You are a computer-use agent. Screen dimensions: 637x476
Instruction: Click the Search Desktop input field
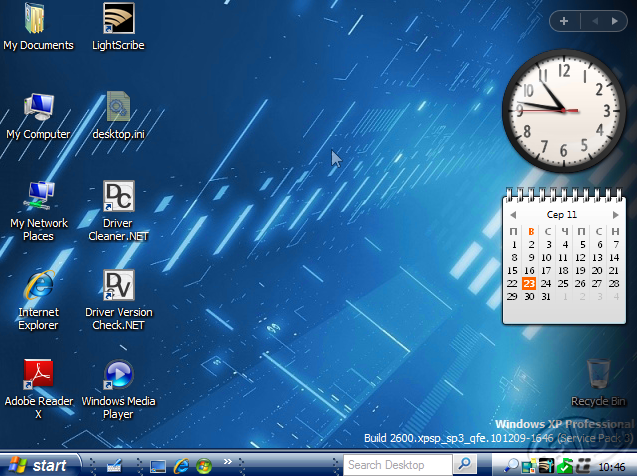[x=398, y=465]
